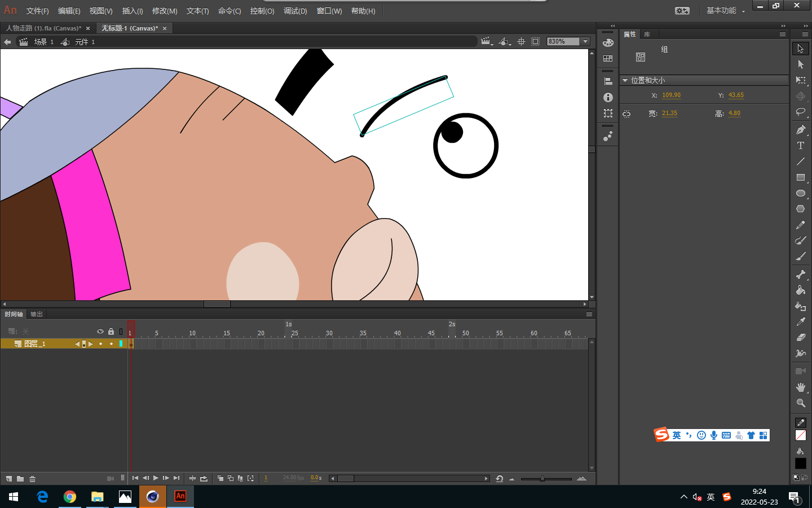
Task: Toggle visibility dot for 图层_1
Action: [x=100, y=344]
